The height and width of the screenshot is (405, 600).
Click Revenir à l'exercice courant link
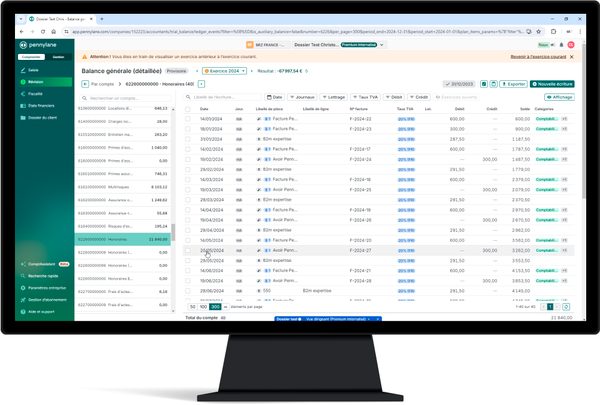click(538, 57)
